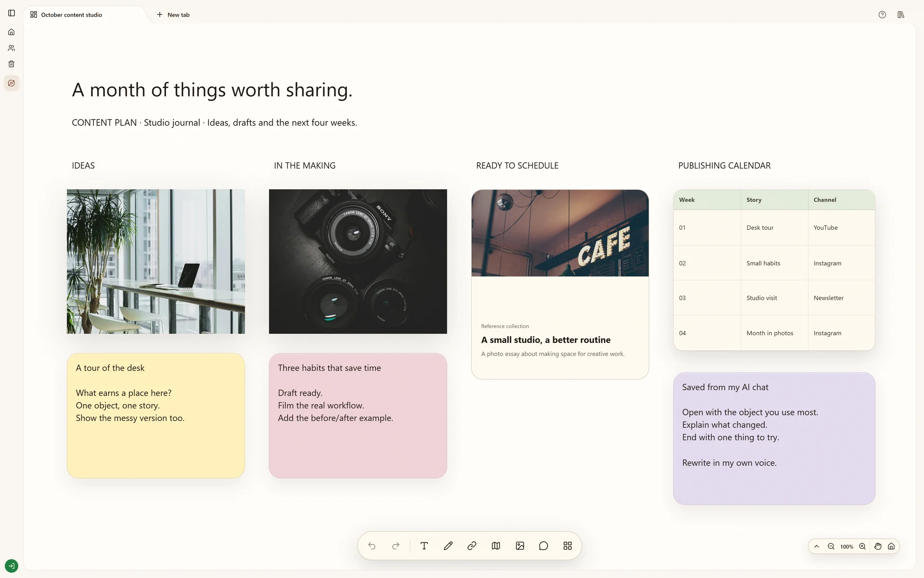This screenshot has height=578, width=924.
Task: Open the library books icon
Action: pos(901,15)
